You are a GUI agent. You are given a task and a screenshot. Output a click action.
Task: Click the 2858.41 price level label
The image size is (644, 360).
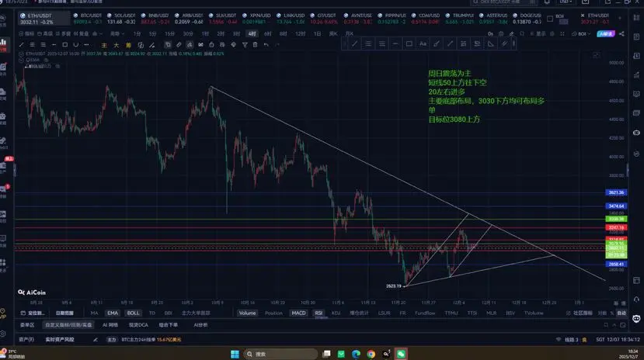pyautogui.click(x=616, y=265)
